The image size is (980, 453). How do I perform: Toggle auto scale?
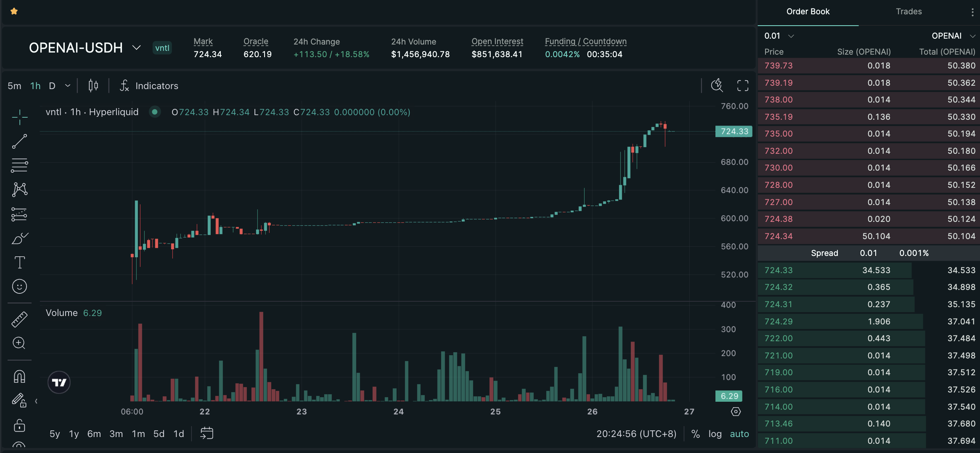739,434
